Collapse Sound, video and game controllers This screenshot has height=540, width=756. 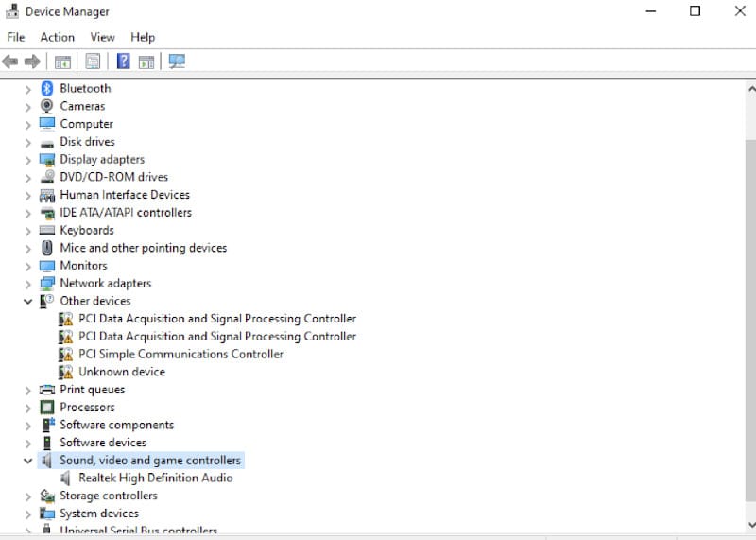point(28,461)
